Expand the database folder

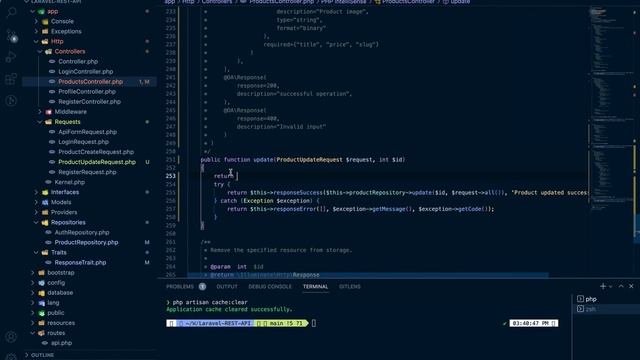point(32,293)
